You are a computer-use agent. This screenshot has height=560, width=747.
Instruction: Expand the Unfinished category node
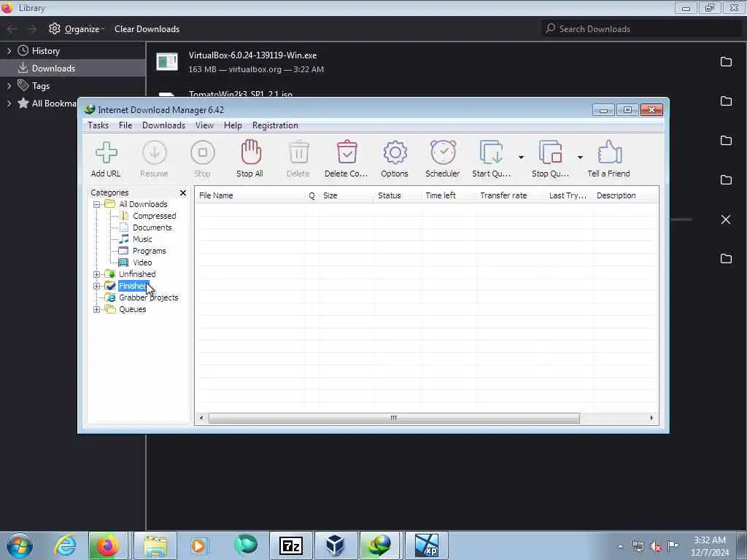click(97, 274)
